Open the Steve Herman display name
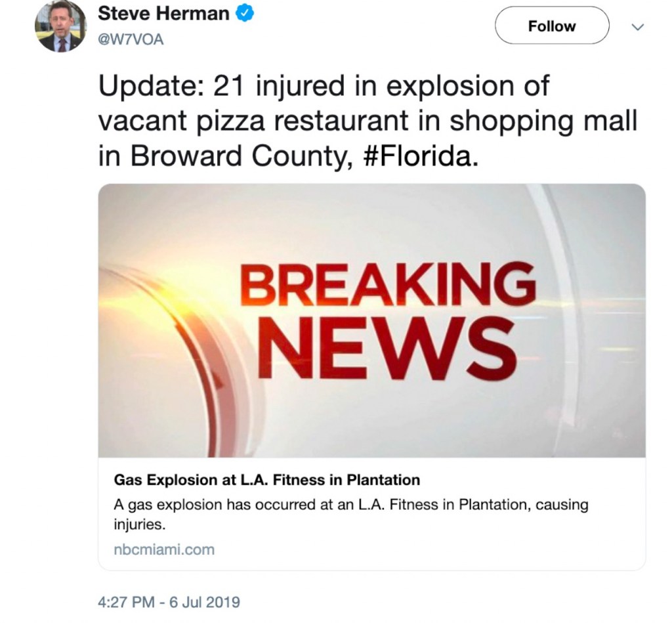The width and height of the screenshot is (672, 623). tap(164, 14)
